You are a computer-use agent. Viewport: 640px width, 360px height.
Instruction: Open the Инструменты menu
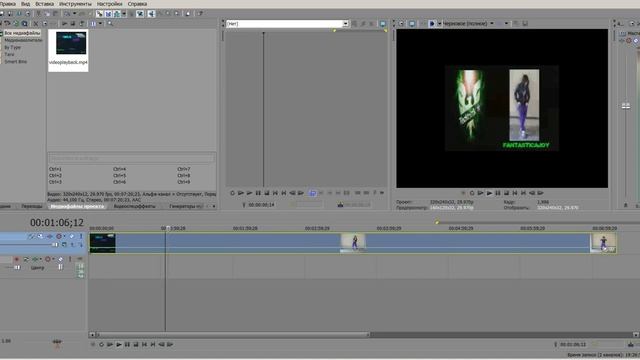pyautogui.click(x=76, y=4)
